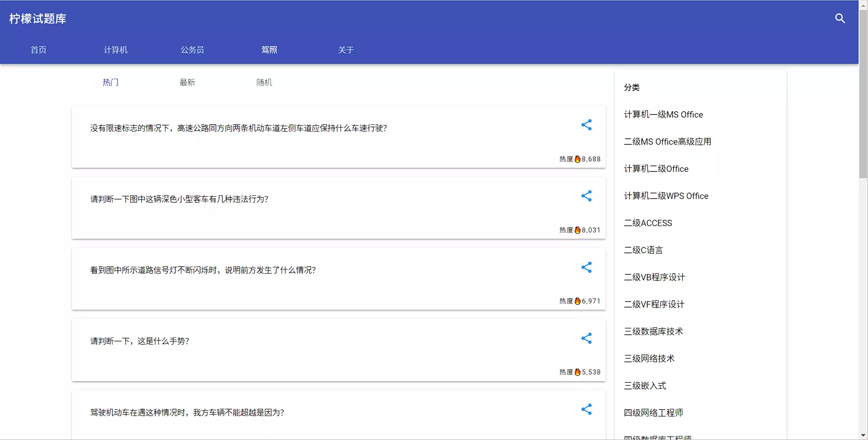Image resolution: width=868 pixels, height=440 pixels.
Task: Open category 计算机一级MS Office
Action: pyautogui.click(x=663, y=115)
